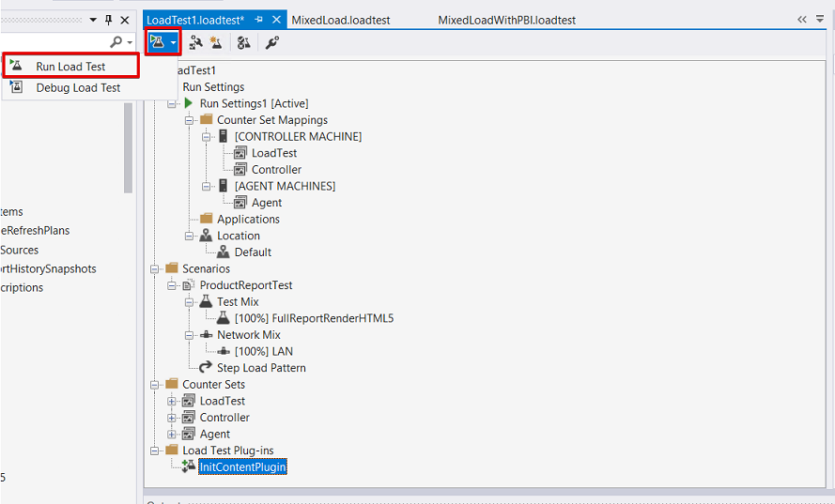Expand the Agent counter set node
The height and width of the screenshot is (504, 835).
(172, 434)
